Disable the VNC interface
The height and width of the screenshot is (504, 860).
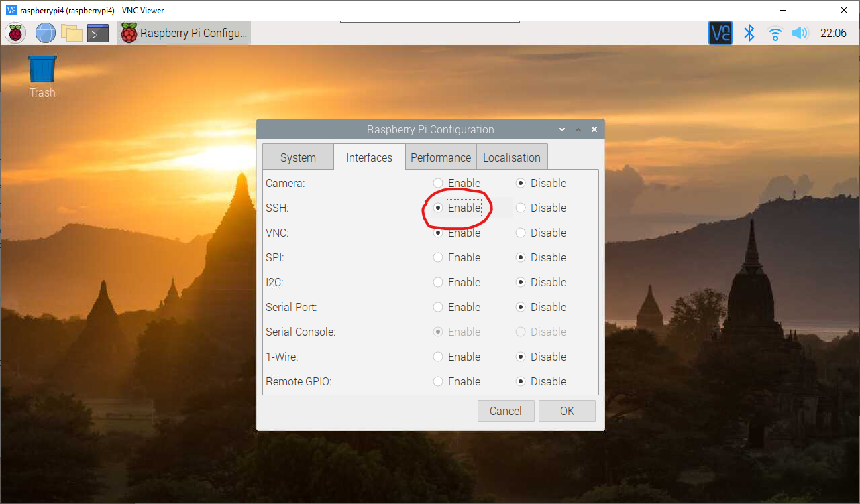(521, 233)
